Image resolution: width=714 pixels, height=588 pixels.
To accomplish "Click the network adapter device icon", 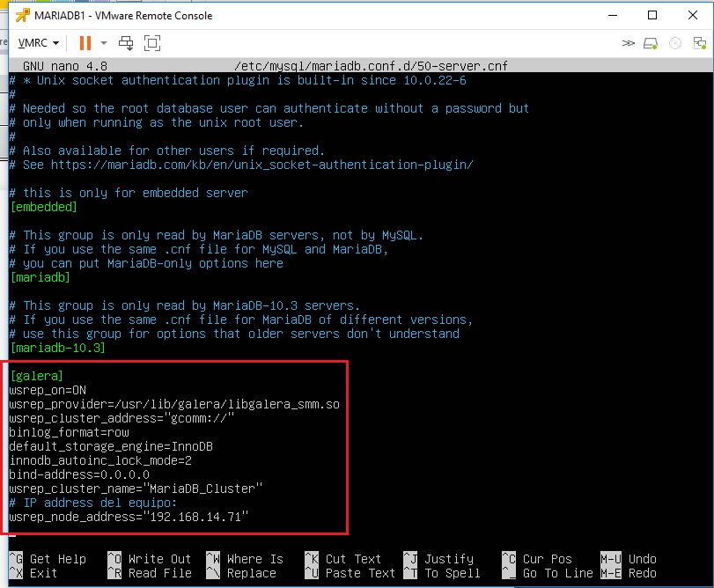I will coord(698,43).
